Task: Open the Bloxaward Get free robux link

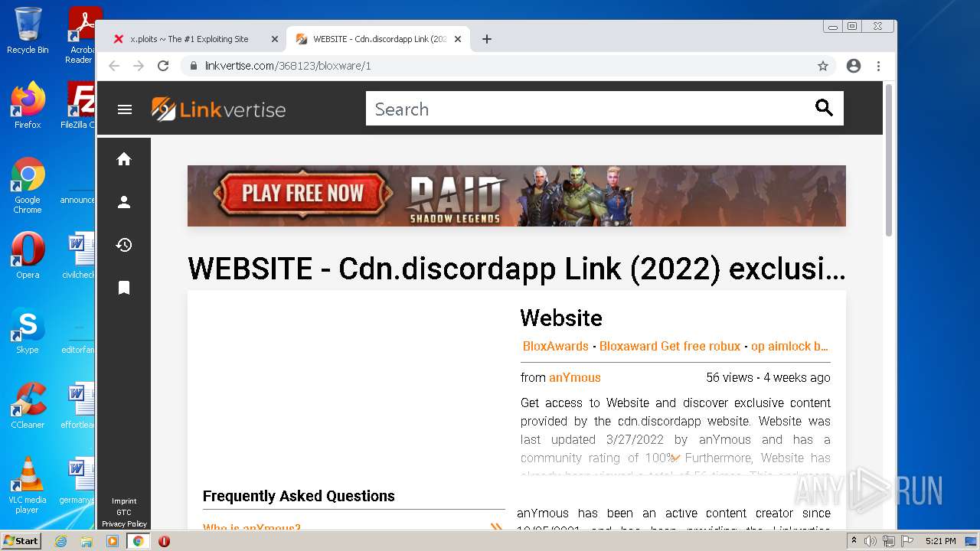Action: 670,346
